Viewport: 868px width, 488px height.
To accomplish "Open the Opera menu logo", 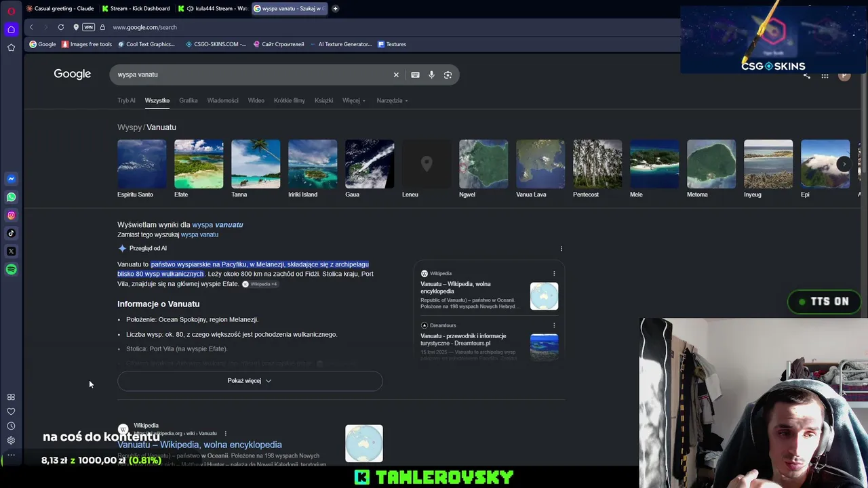I will point(11,10).
